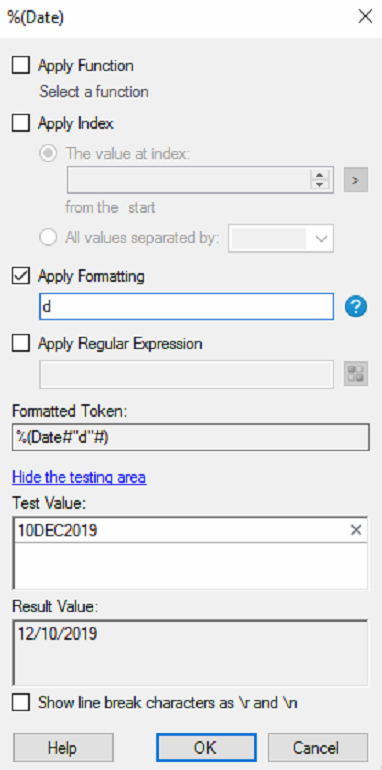
Task: Open the regular expression builder icon
Action: click(355, 374)
